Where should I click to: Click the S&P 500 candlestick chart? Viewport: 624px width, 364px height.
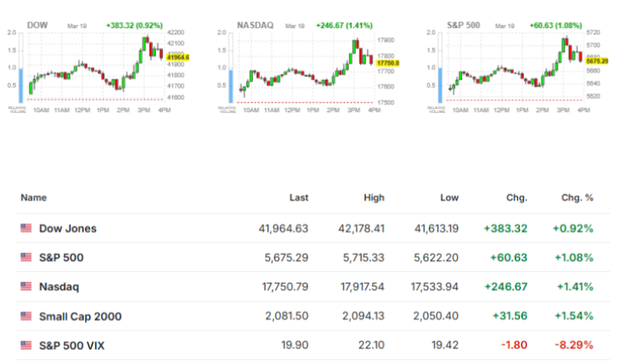pos(516,67)
